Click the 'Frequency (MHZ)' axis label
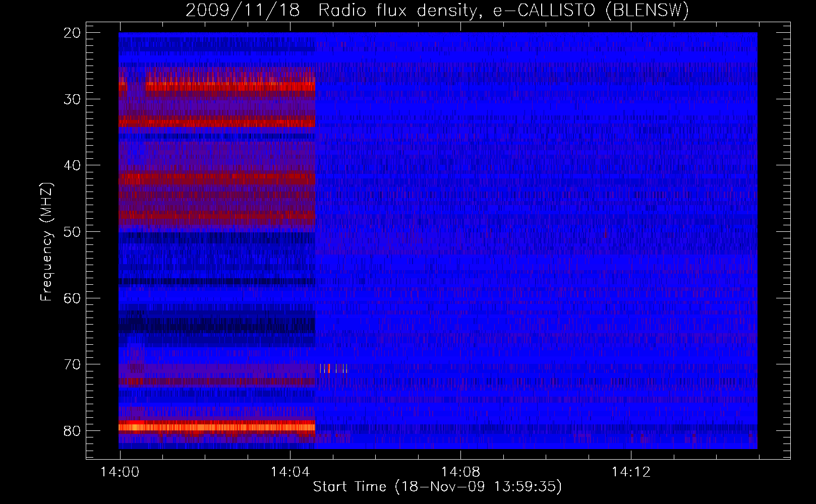Image resolution: width=816 pixels, height=504 pixels. click(x=46, y=242)
